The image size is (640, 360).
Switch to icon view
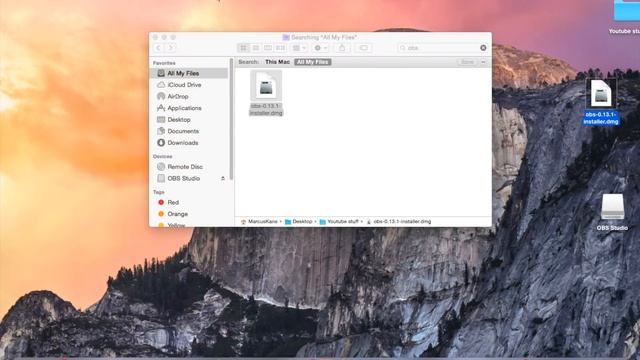244,48
